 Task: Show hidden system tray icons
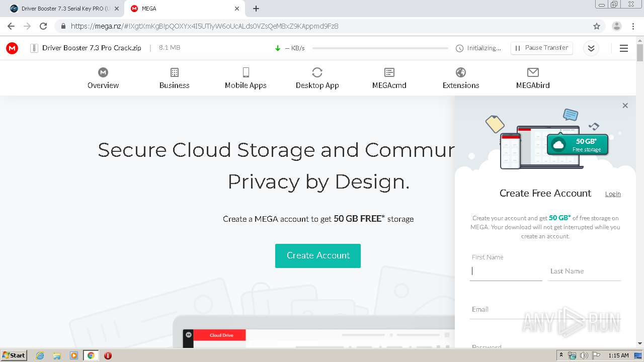tap(561, 355)
